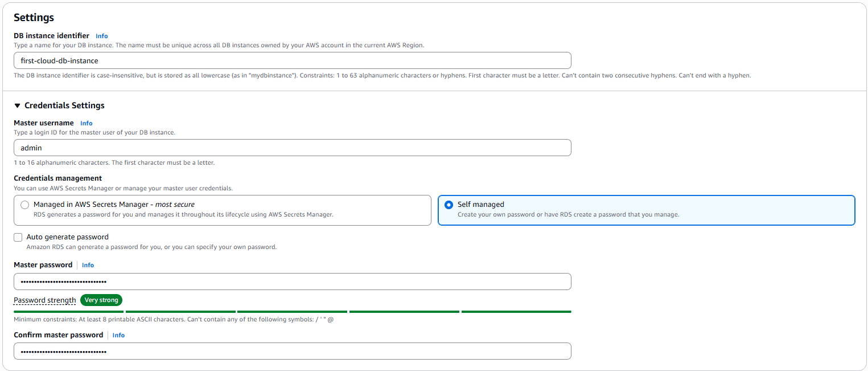Select Managed in AWS Secrets Manager option
The image size is (868, 371).
tap(24, 205)
